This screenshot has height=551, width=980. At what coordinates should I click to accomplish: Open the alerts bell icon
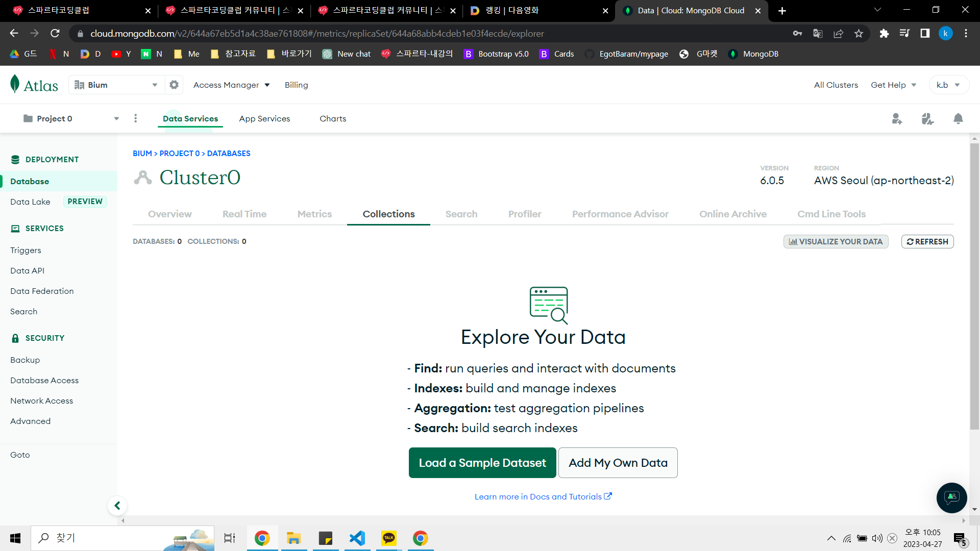958,119
